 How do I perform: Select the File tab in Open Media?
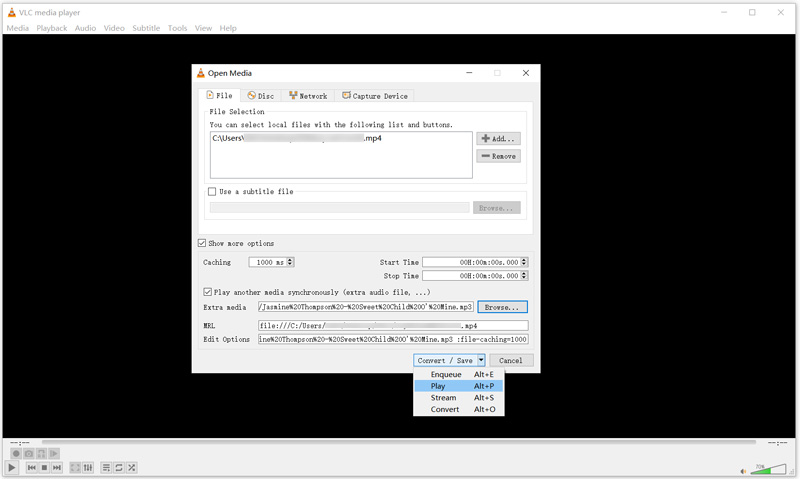[x=219, y=95]
